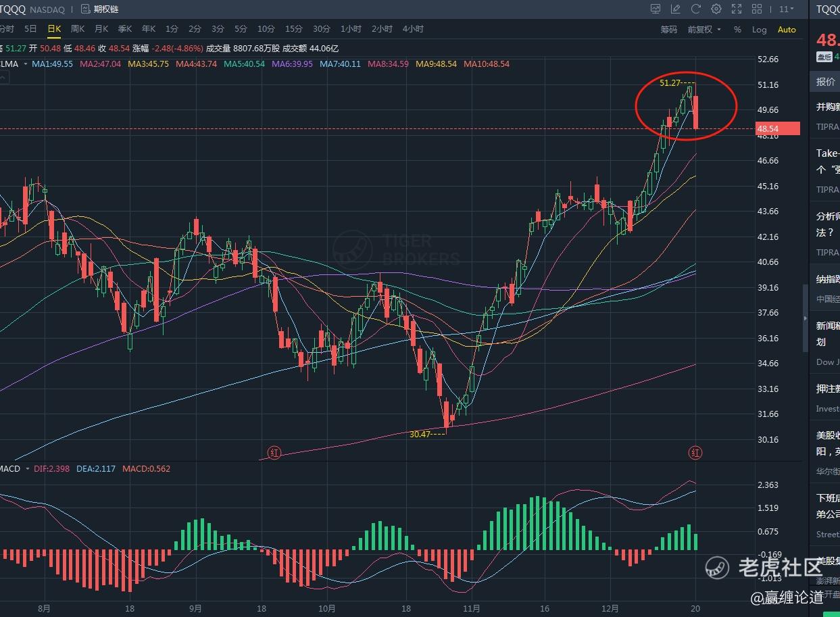Click the red 48.54 current price tag

point(778,128)
